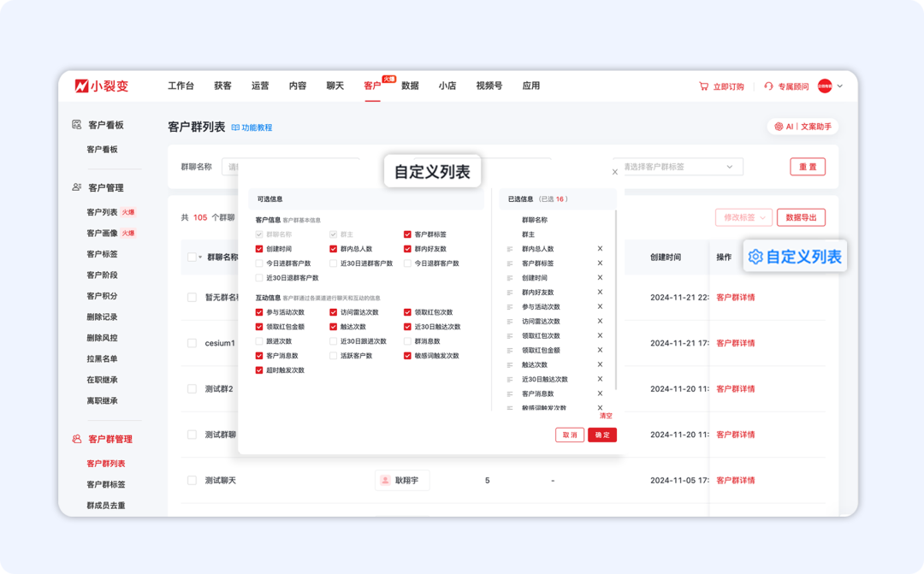This screenshot has height=574, width=924.
Task: Enable the 活跃客户数 checkbox
Action: click(332, 357)
